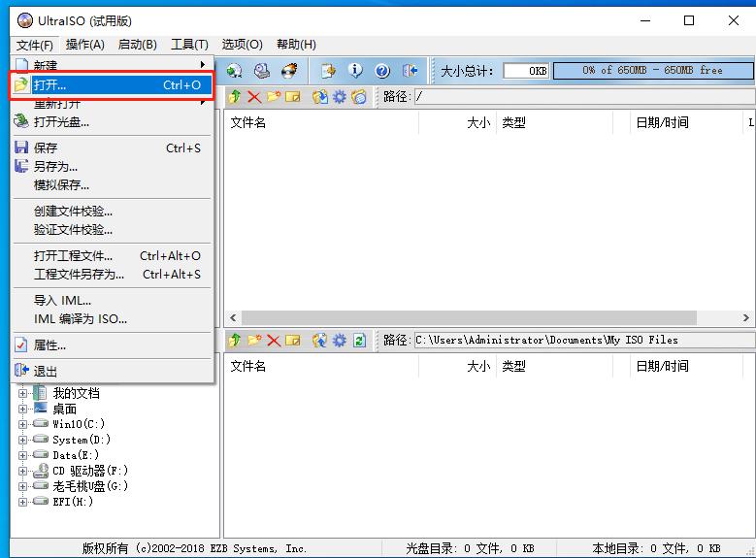Open the 操作(A) menu
This screenshot has width=756, height=558.
tap(84, 45)
